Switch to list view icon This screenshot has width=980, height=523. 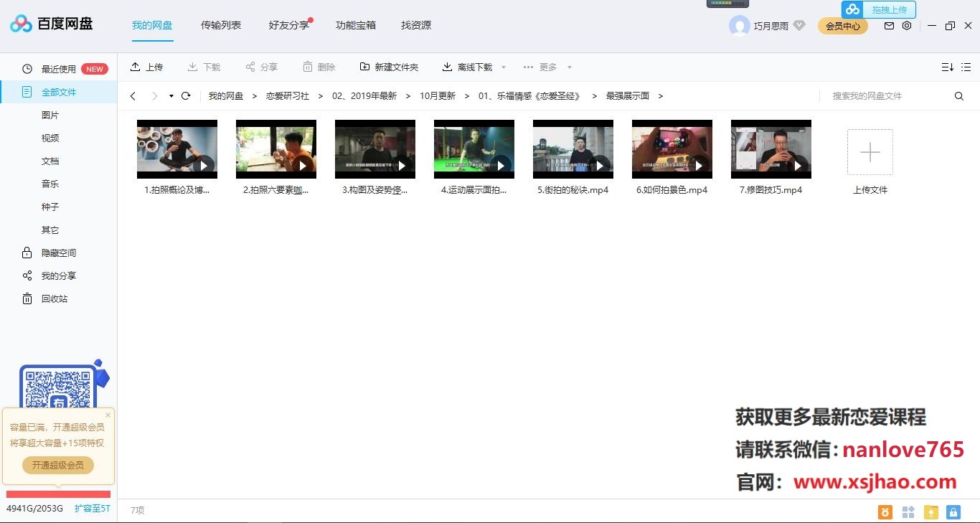(966, 67)
